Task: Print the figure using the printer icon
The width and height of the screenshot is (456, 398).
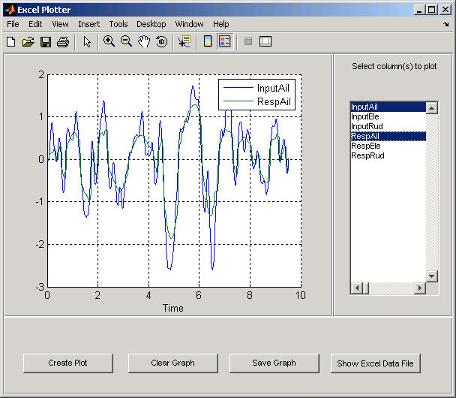Action: click(63, 42)
